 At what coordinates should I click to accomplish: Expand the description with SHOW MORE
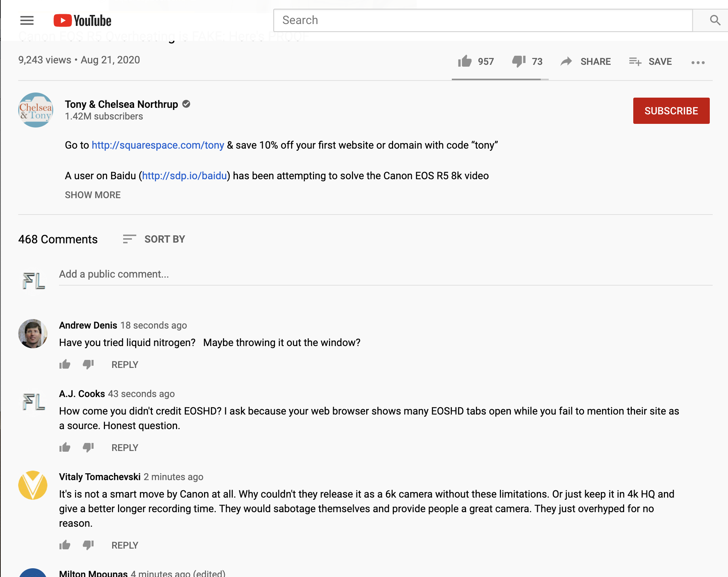(93, 195)
